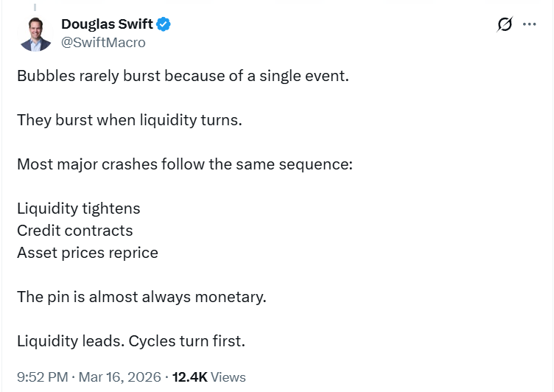The image size is (554, 392).
Task: Click the "Liquidity tightens" line
Action: click(x=79, y=209)
